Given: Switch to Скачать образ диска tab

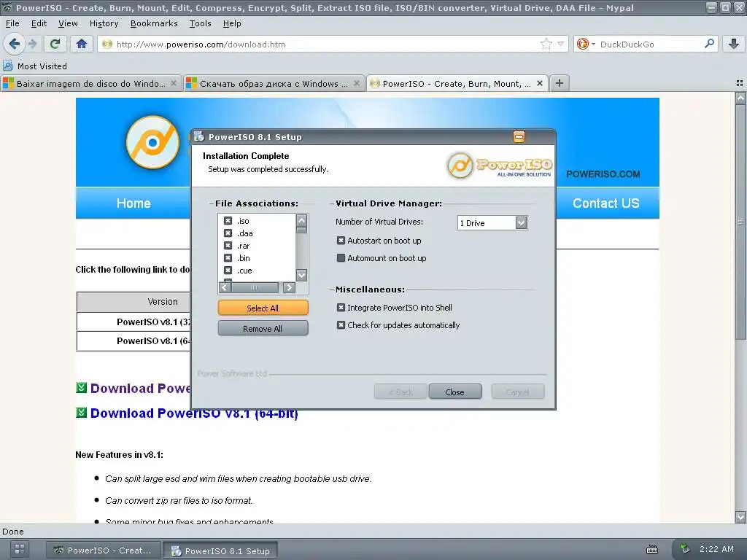Looking at the screenshot, I should 274,83.
